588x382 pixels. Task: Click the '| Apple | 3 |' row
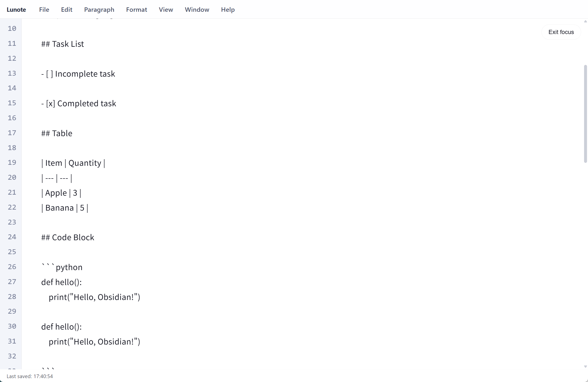(61, 193)
